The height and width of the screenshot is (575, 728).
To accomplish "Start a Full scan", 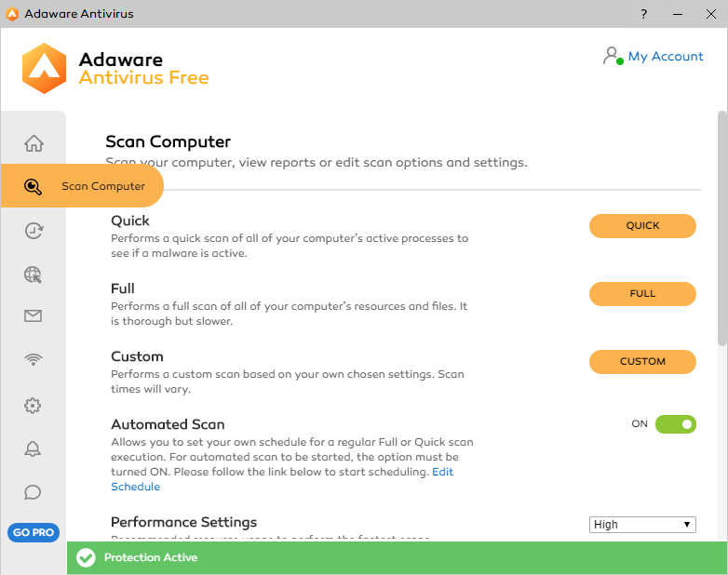I will pos(642,294).
